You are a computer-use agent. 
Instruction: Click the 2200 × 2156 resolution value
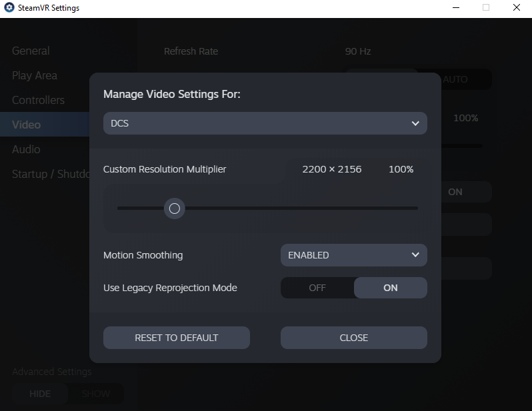click(332, 169)
